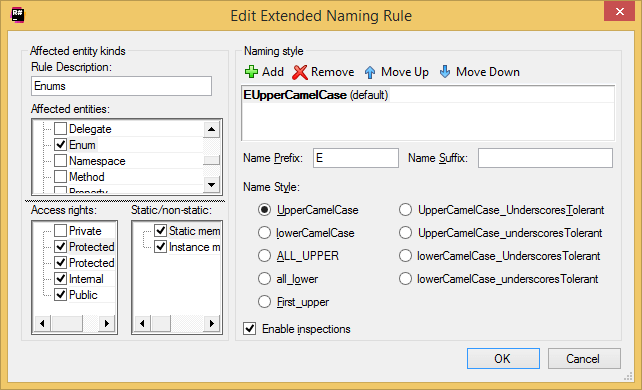
Task: Choose UpperCamelCase_underscoresTolerant lowercase variant
Action: point(405,233)
